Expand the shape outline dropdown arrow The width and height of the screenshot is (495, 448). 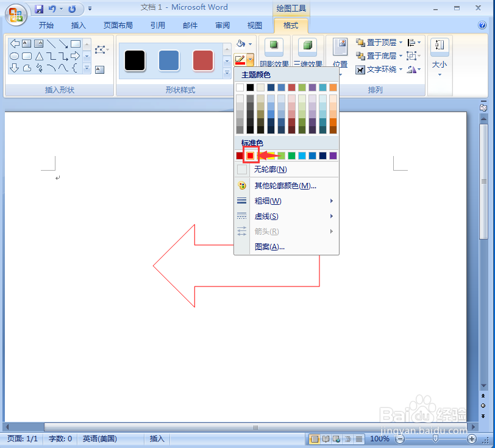[250, 59]
